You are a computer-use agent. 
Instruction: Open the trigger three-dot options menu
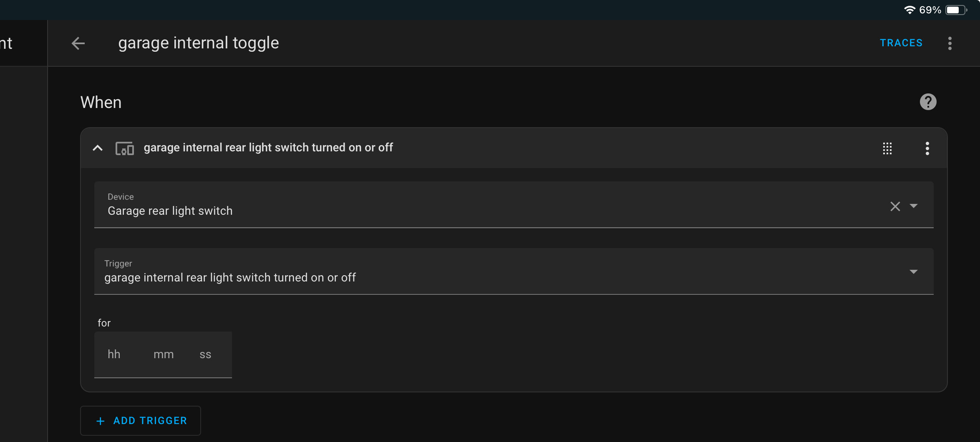click(x=927, y=148)
